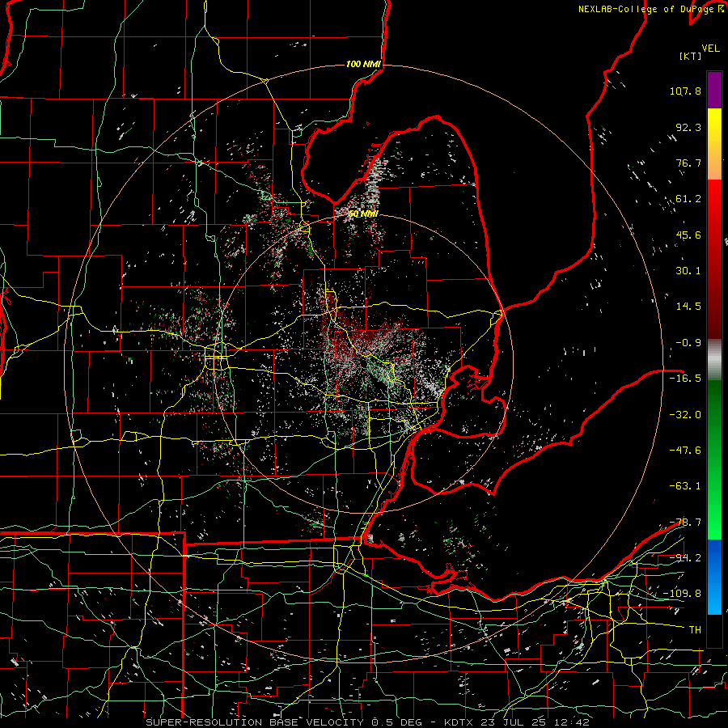Click the [KT] units label
This screenshot has height=728, width=728.
(x=691, y=56)
